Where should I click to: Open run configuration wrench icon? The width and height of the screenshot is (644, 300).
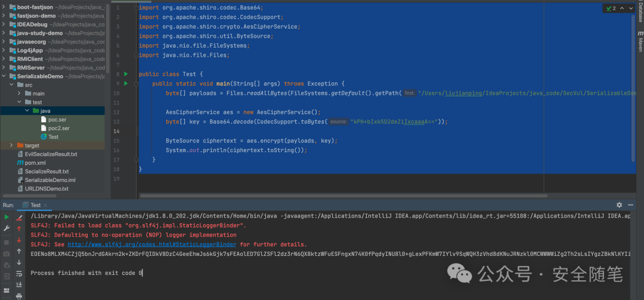(7, 228)
